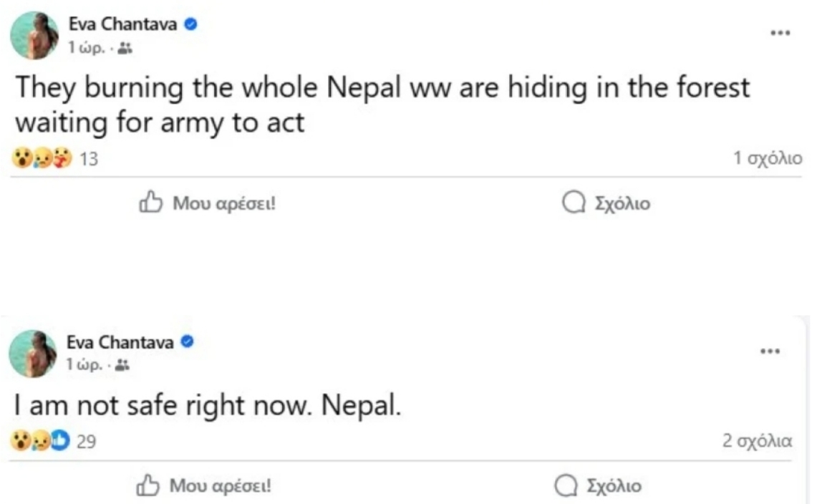The image size is (817, 504).
Task: Click friends audience icon on second post
Action: [x=122, y=366]
